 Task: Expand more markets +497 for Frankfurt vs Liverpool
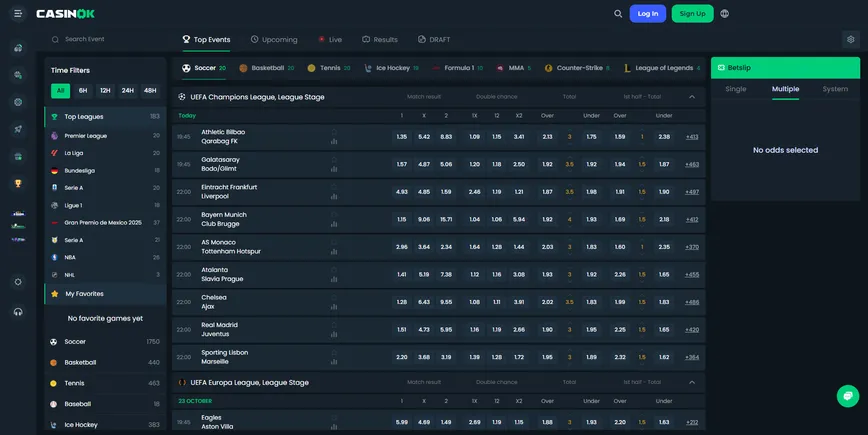692,192
